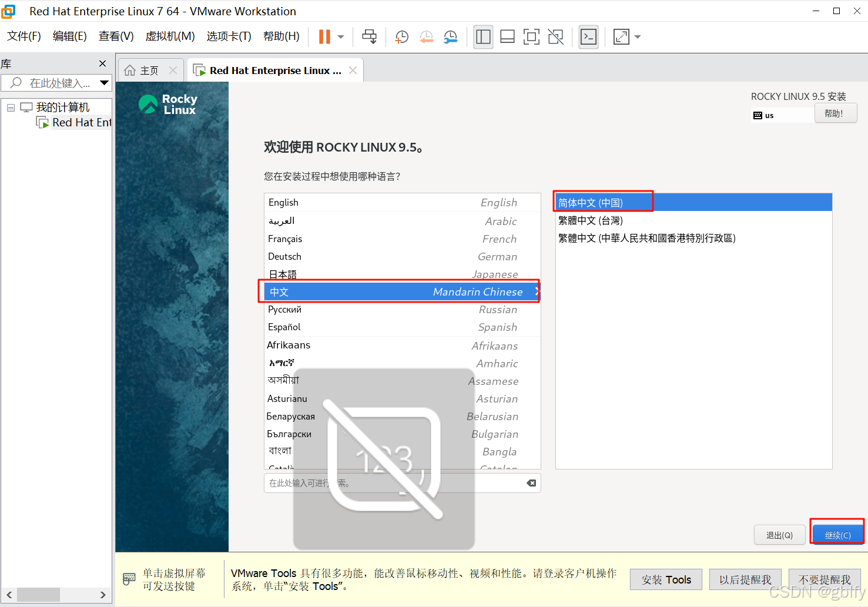The image size is (868, 607).
Task: Select Français language row
Action: pos(403,239)
